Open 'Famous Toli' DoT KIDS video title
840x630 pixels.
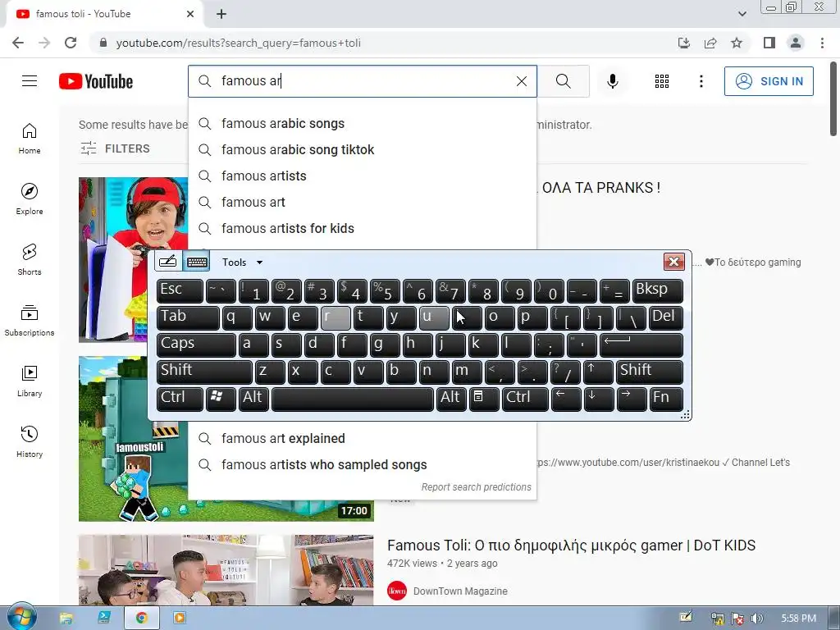tap(571, 546)
